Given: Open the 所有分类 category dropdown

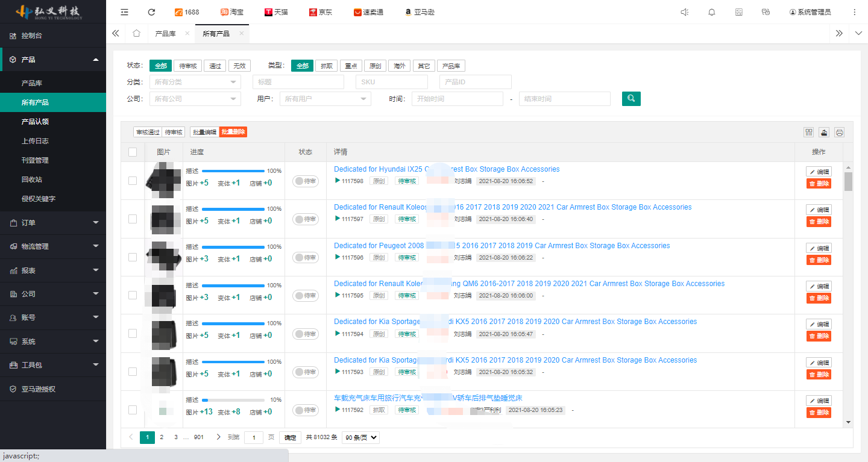Looking at the screenshot, I should (x=195, y=82).
